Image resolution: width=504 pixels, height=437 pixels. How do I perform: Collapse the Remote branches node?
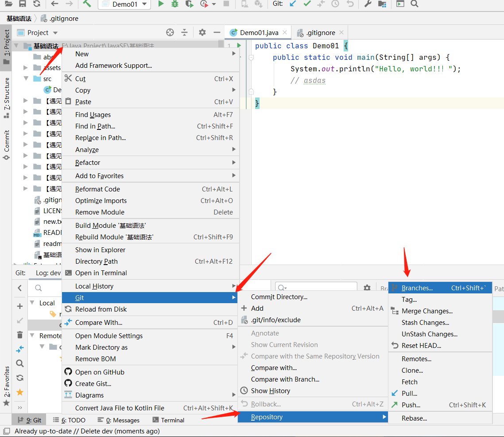click(x=32, y=336)
